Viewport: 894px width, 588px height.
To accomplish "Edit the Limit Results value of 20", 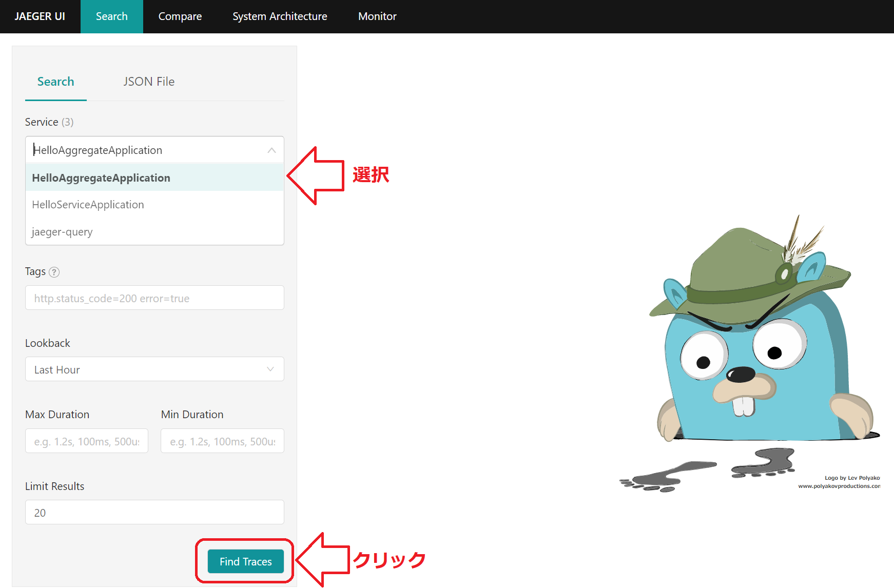I will click(154, 512).
